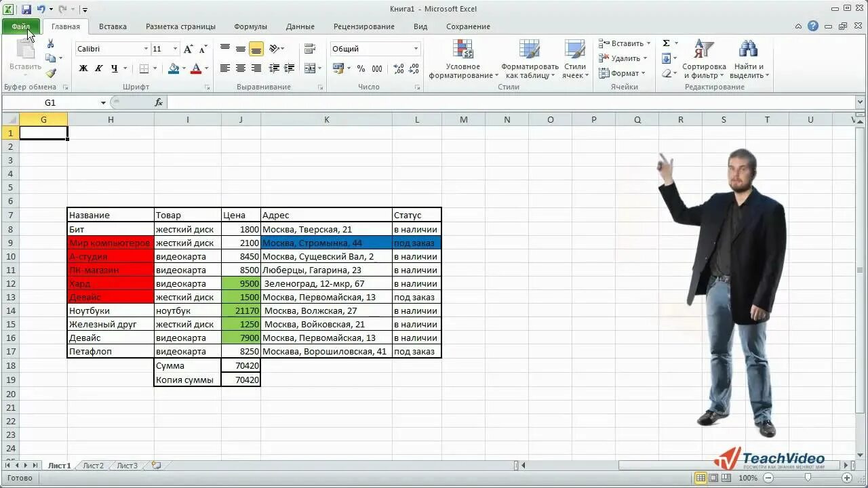Increase font size with the large A icon
The image size is (868, 488).
[189, 49]
